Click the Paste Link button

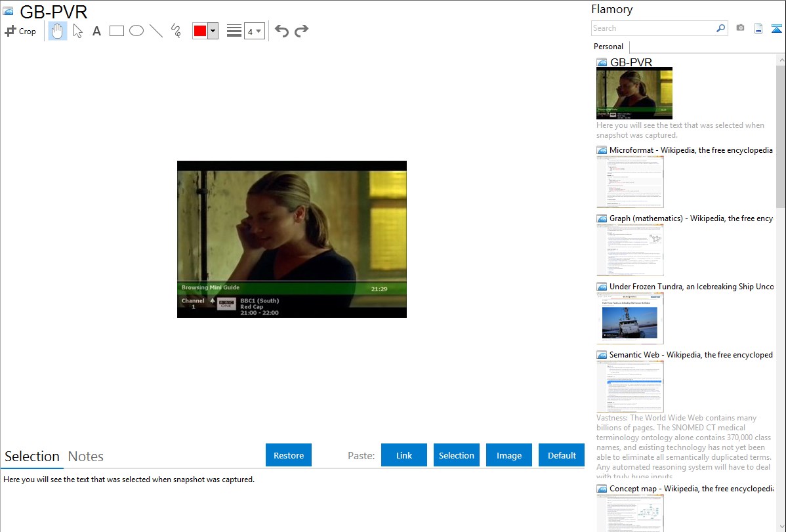pyautogui.click(x=404, y=455)
